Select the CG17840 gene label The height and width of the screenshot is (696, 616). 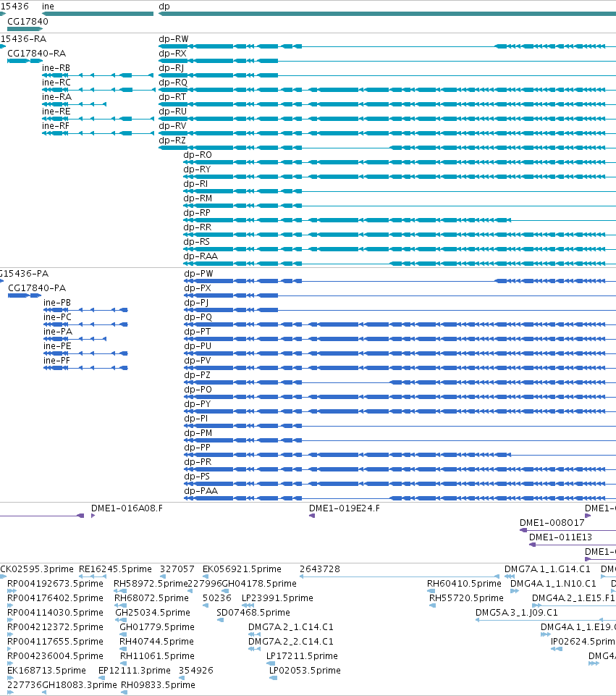28,21
